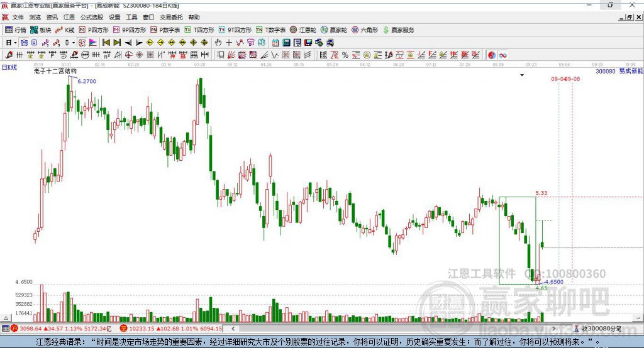Screen dimensions: 644x348
Task: Open the 六角形 hexagon tool
Action: [365, 30]
